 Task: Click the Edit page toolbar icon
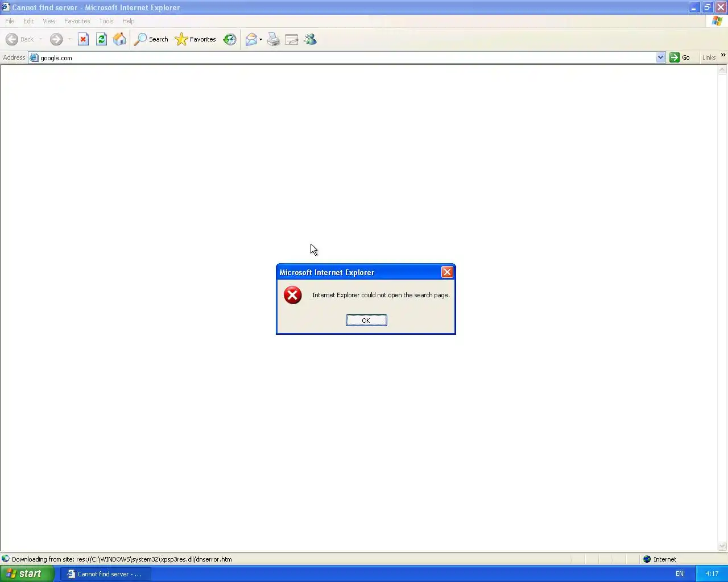[x=292, y=39]
